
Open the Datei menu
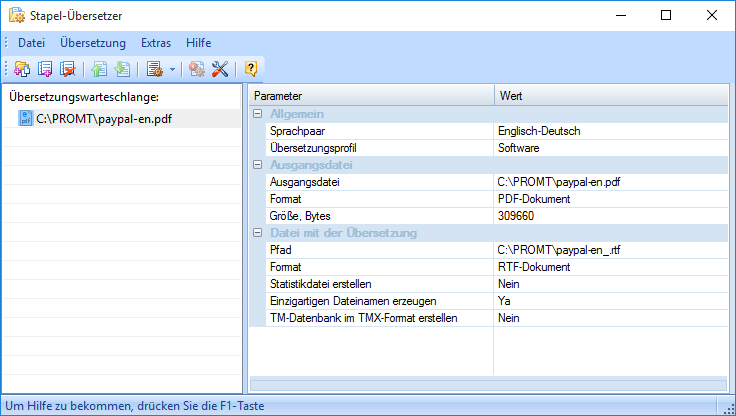pos(32,43)
